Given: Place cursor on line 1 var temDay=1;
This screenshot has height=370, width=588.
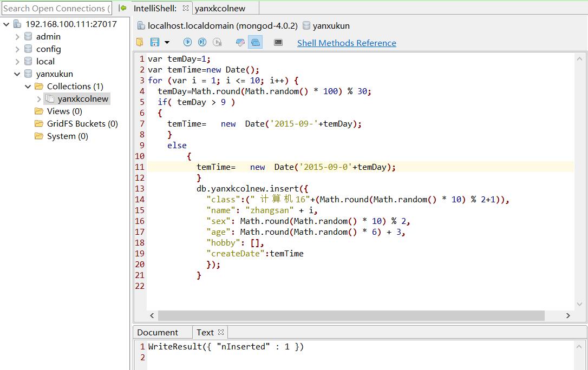Looking at the screenshot, I should (x=179, y=59).
